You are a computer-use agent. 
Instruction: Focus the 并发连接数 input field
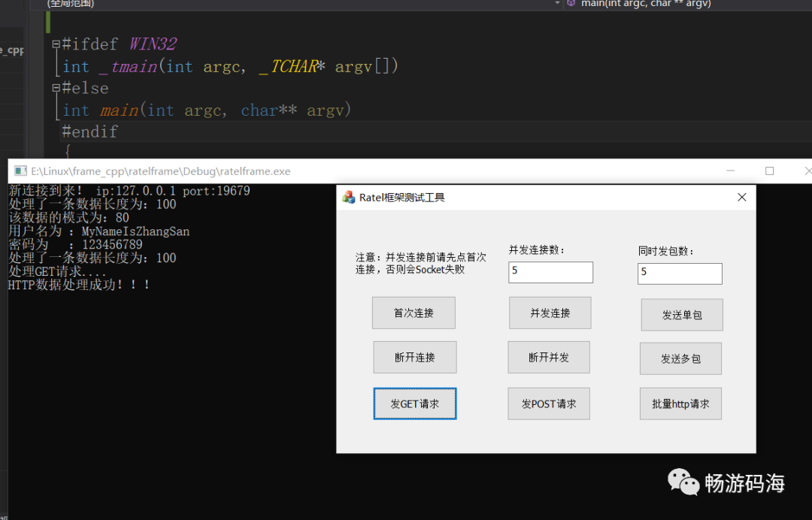tap(550, 272)
